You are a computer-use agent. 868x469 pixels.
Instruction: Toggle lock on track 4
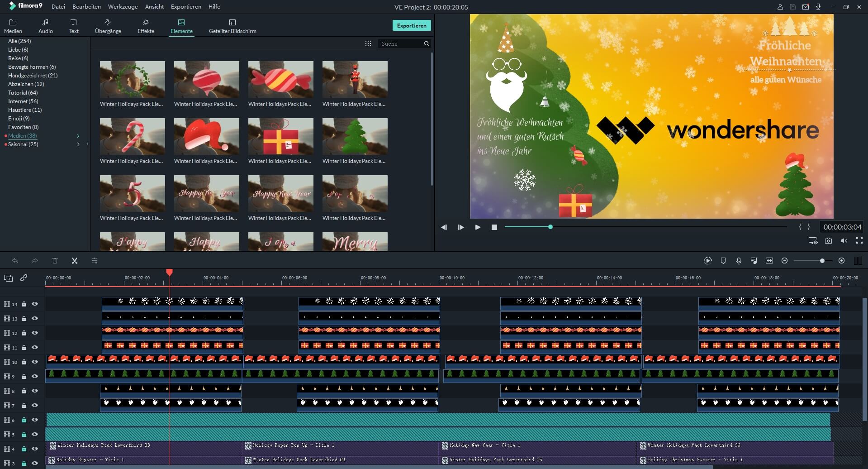(x=24, y=449)
